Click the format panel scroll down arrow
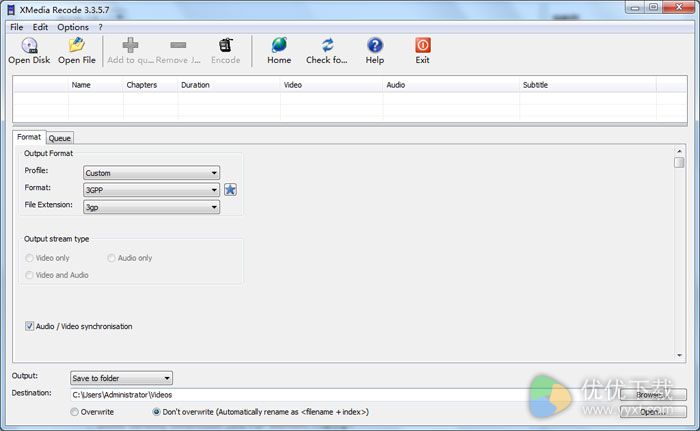 tap(679, 356)
